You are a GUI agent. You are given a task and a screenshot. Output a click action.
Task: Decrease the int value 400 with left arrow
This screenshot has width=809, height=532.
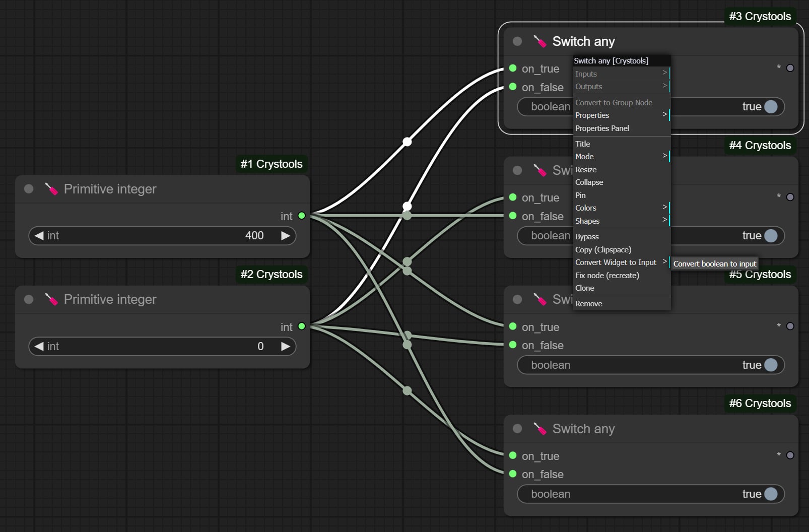pyautogui.click(x=39, y=236)
